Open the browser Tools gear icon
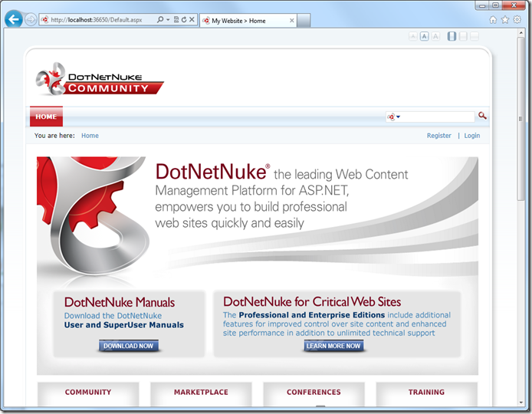This screenshot has width=532, height=414. tap(517, 19)
